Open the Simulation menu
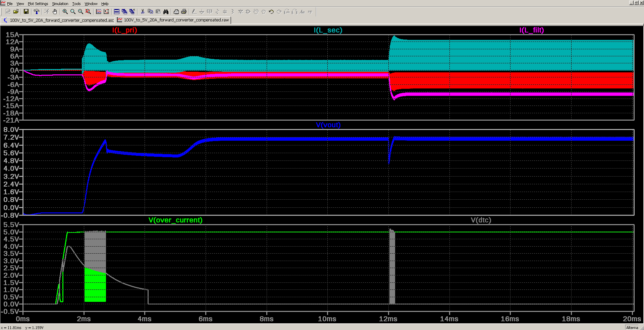The image size is (644, 330). (x=60, y=4)
